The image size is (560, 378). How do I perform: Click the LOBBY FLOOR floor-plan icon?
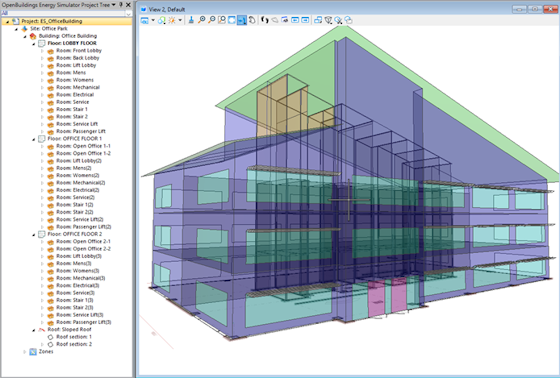[41, 43]
